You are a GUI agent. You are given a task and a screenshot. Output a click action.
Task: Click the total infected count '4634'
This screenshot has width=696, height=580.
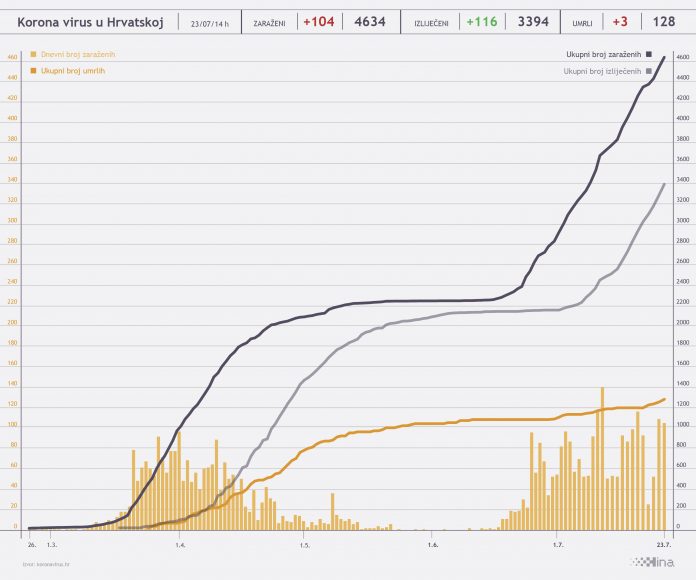[x=370, y=22]
